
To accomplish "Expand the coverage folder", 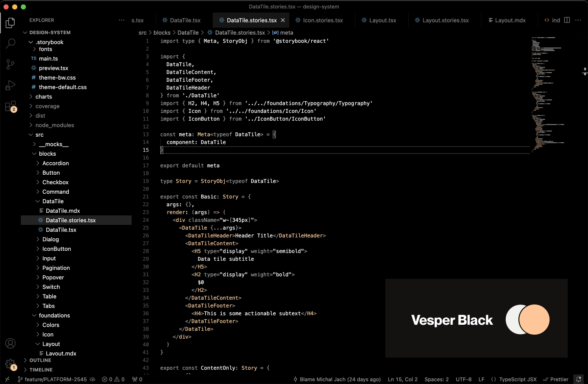I will pos(76,106).
